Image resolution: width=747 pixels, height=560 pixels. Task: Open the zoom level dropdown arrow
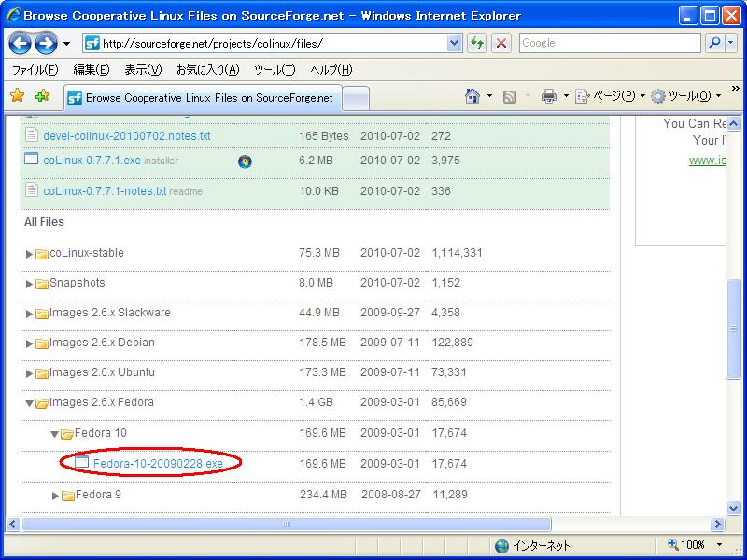point(719,545)
